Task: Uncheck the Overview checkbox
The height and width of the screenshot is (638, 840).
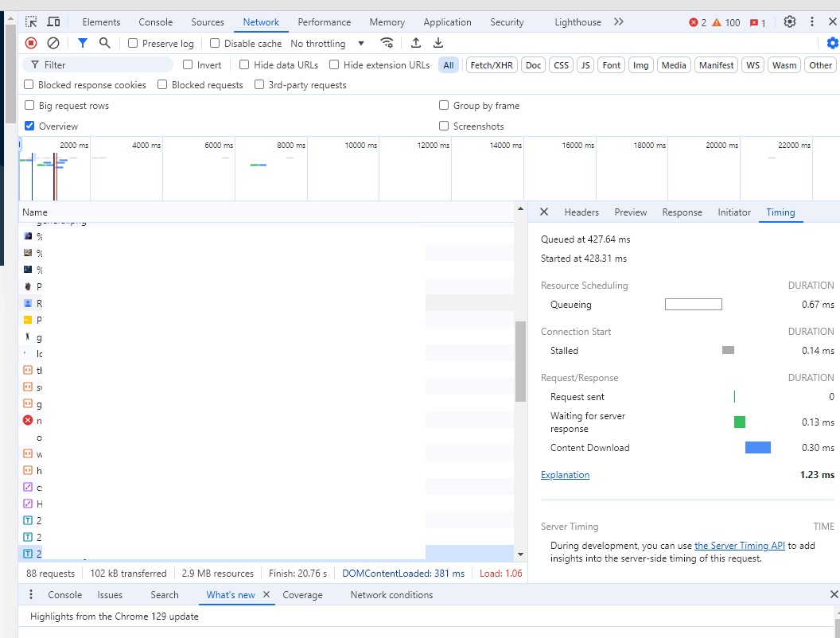Action: pos(29,126)
